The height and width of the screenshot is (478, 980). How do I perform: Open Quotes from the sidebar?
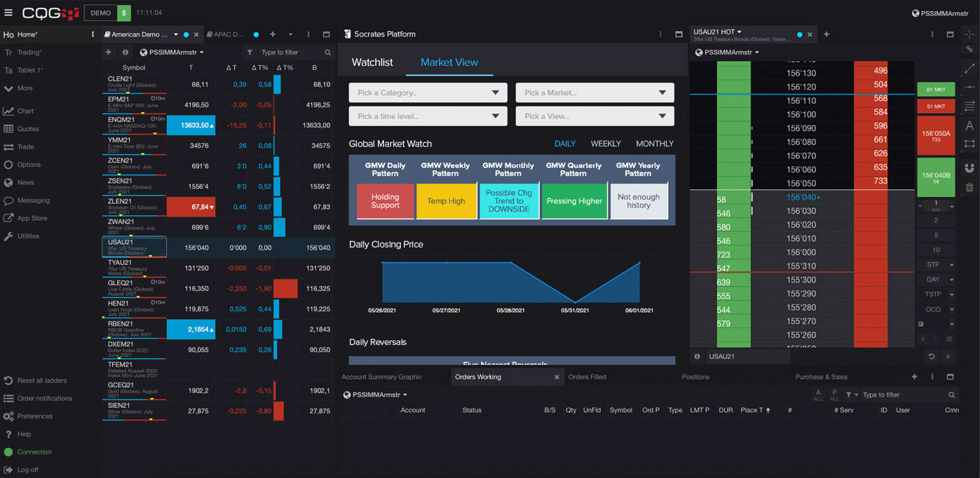click(x=20, y=129)
